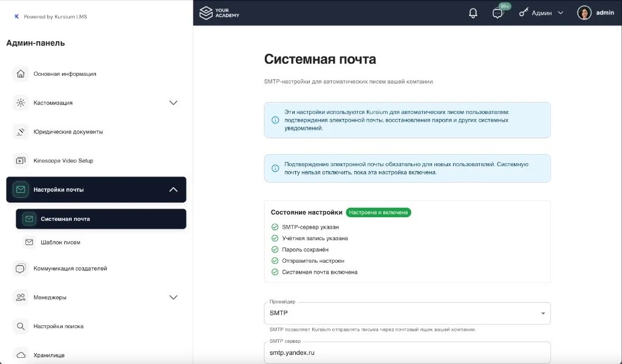This screenshot has height=364, width=622.
Task: Expand the Менеджеры chevron
Action: (x=173, y=297)
